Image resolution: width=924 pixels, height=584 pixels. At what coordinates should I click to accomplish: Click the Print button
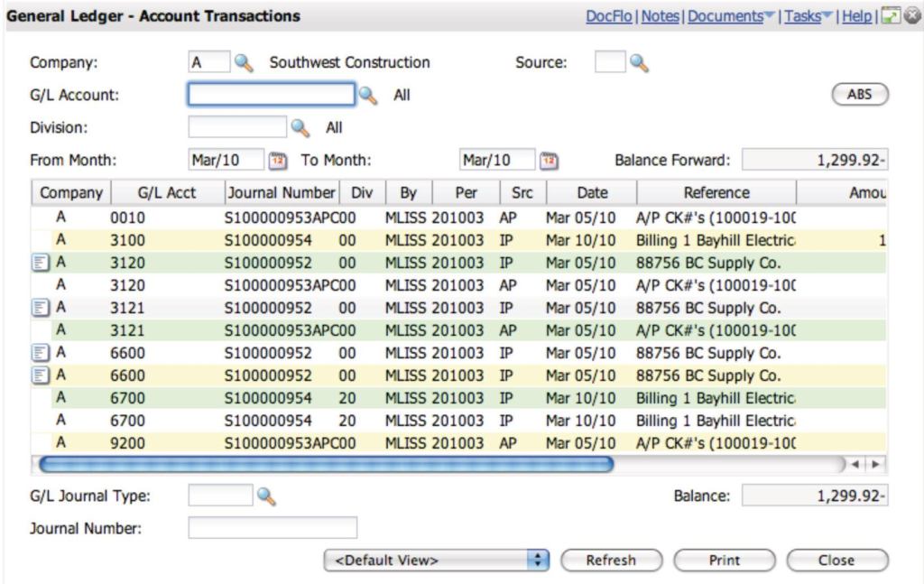724,561
